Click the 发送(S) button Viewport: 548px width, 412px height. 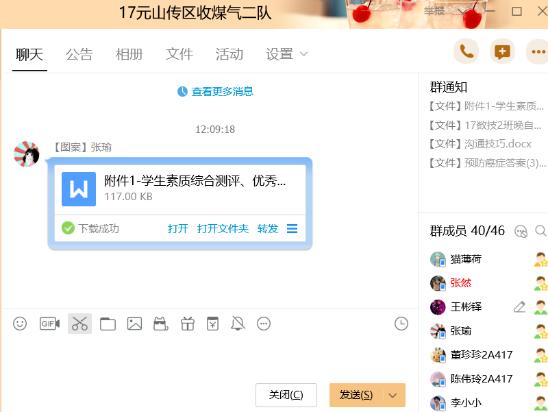[356, 395]
